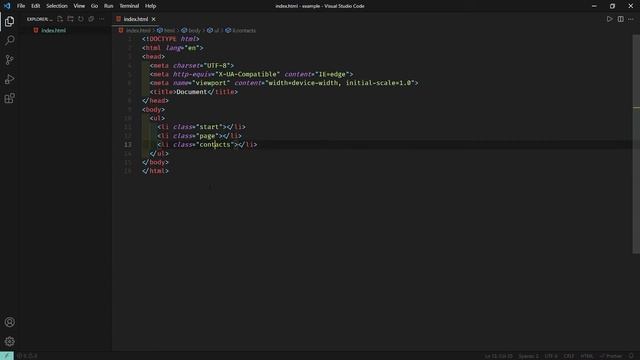Click the Spaces indentation setting
The height and width of the screenshot is (360, 640).
(x=529, y=356)
